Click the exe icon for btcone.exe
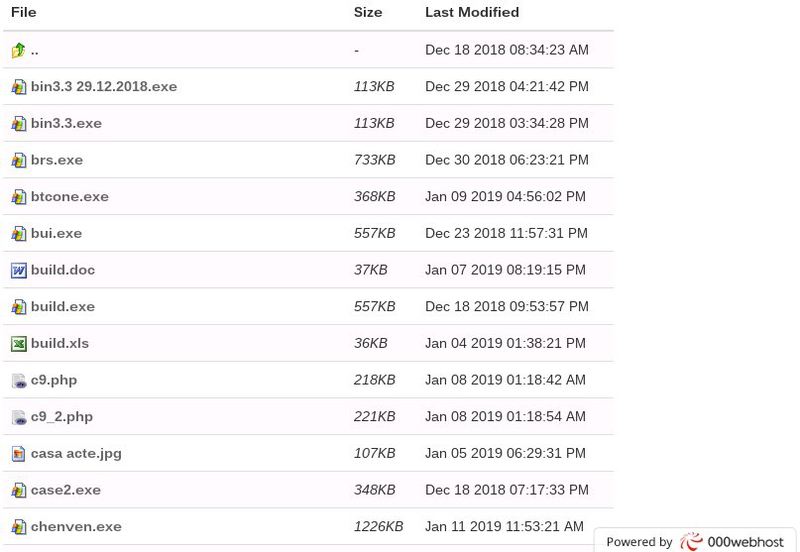 pyautogui.click(x=18, y=197)
